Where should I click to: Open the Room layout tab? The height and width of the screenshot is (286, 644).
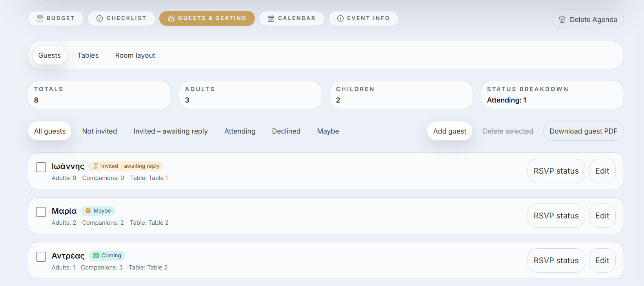coord(135,55)
